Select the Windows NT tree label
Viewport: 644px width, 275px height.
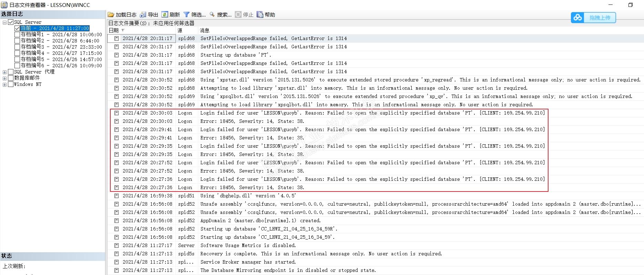(28, 84)
